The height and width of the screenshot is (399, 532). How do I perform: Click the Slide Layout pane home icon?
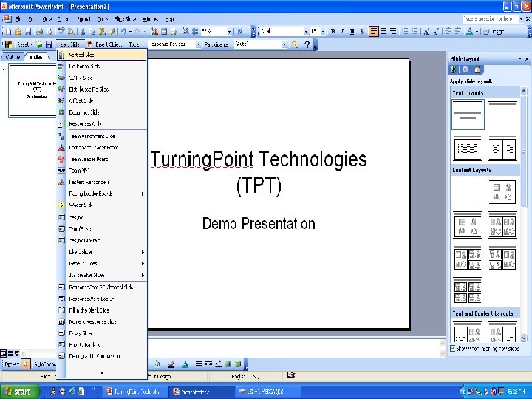(x=477, y=69)
